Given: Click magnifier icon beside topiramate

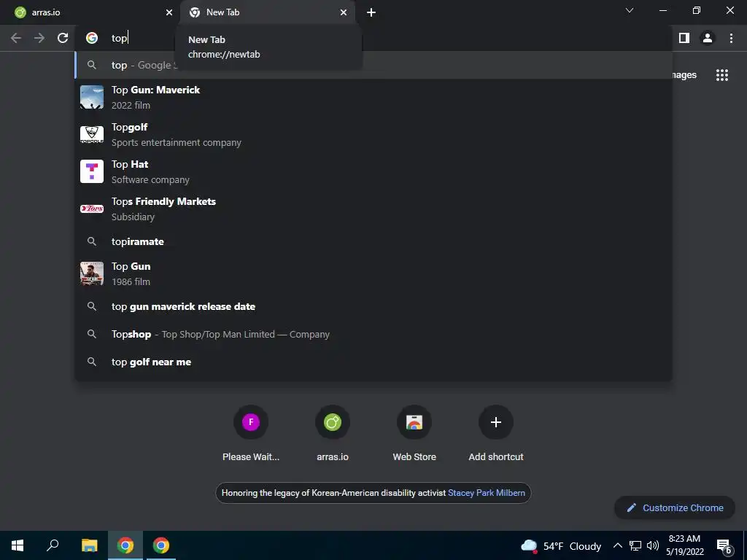Looking at the screenshot, I should (x=92, y=241).
